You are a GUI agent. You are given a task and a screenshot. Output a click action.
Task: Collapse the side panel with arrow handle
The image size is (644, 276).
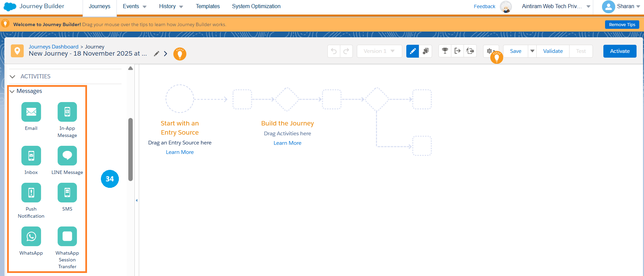point(136,200)
